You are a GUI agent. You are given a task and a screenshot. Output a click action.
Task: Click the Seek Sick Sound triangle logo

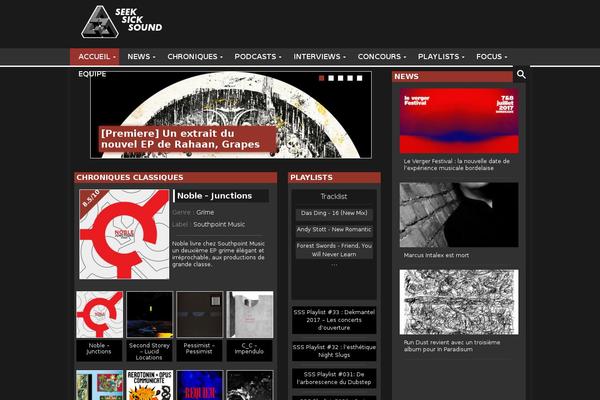[99, 22]
